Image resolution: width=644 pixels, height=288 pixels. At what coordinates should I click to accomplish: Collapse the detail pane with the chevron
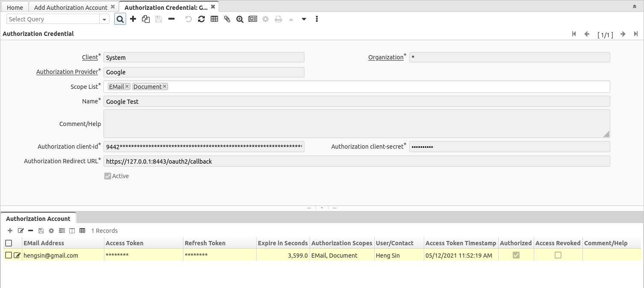pos(322,208)
